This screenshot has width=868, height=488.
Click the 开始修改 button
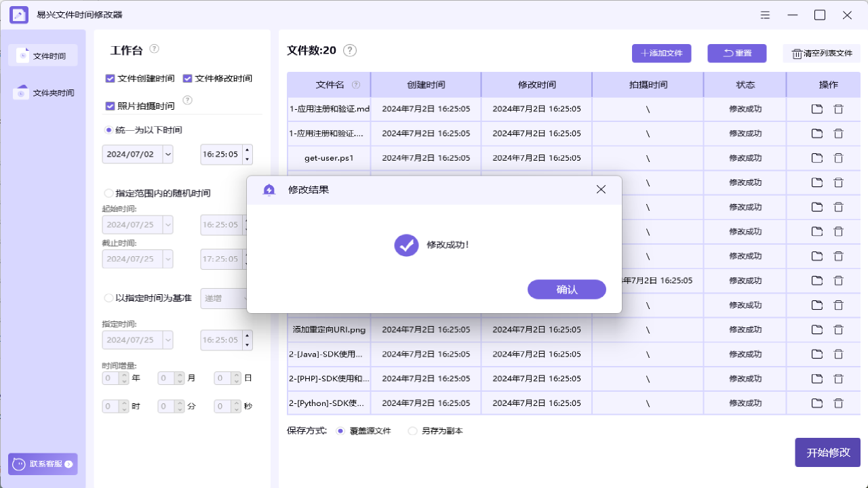coord(828,453)
